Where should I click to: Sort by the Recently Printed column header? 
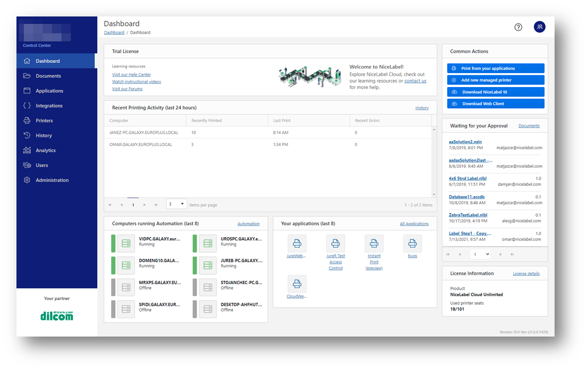tap(206, 120)
